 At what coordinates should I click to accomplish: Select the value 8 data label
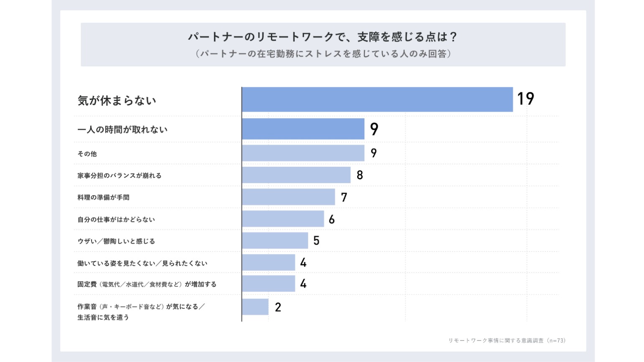pyautogui.click(x=360, y=175)
